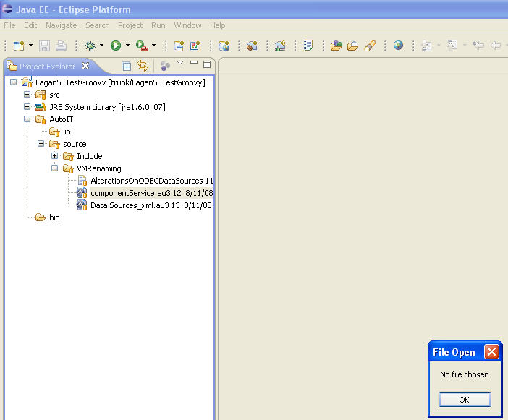This screenshot has width=508, height=420.
Task: Click the New Enterprise Bean icon
Action: pos(252,46)
